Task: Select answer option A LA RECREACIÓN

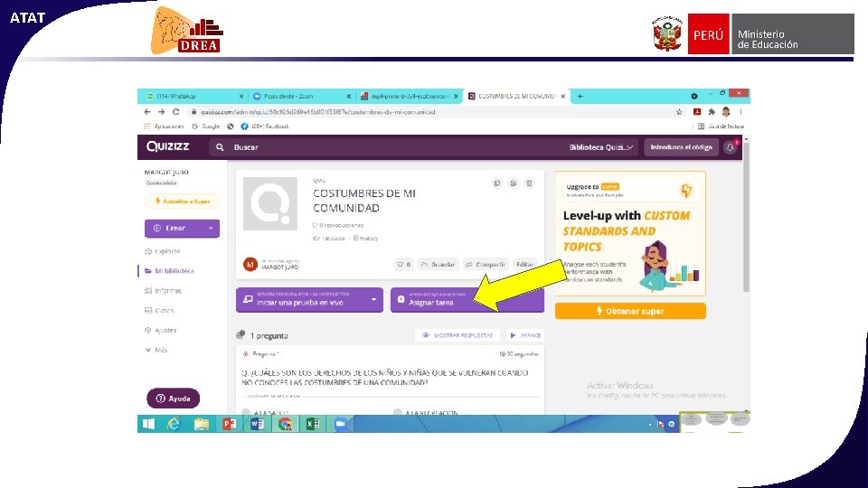Action: pyautogui.click(x=425, y=412)
